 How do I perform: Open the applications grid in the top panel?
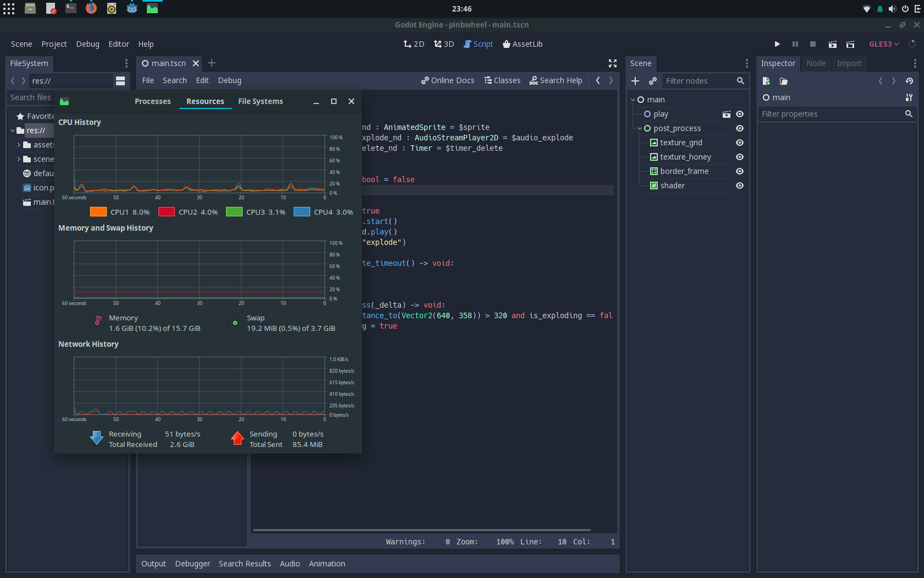(9, 9)
